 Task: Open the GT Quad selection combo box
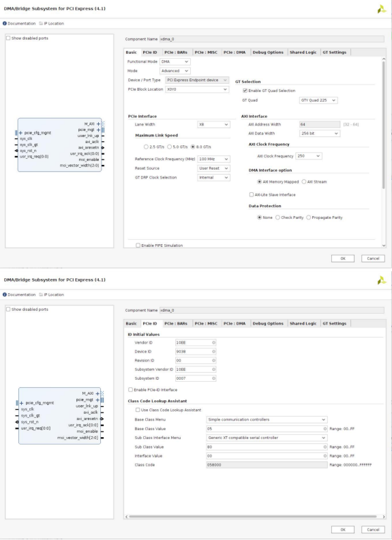[318, 100]
